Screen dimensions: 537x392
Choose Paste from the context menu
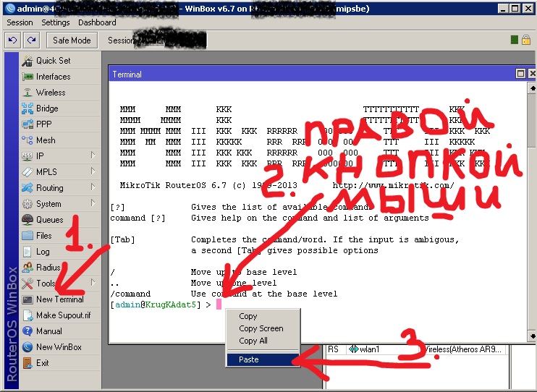[248, 359]
